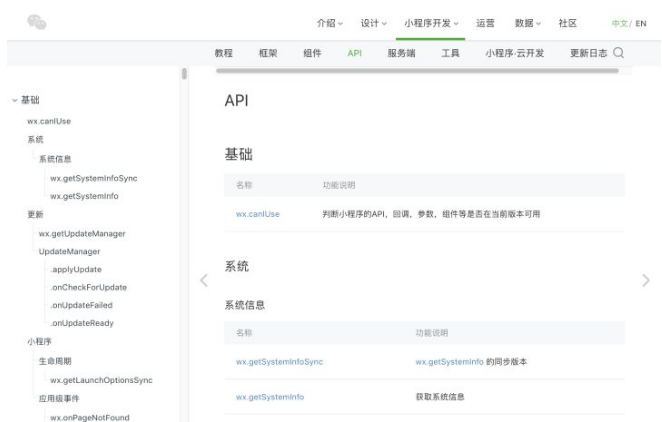Select the 工具 tab
662x422 pixels.
coord(450,53)
